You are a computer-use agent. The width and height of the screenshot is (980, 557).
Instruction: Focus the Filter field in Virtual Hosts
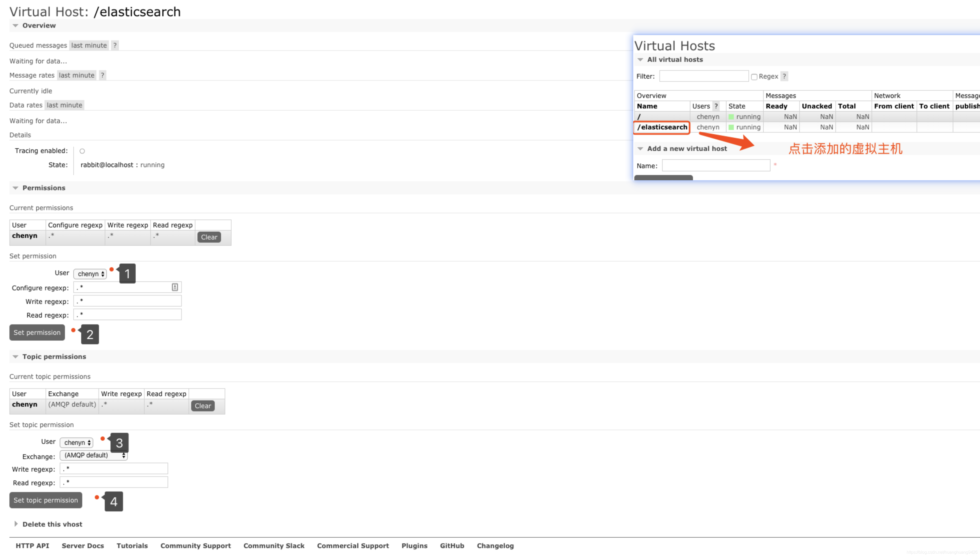click(704, 76)
